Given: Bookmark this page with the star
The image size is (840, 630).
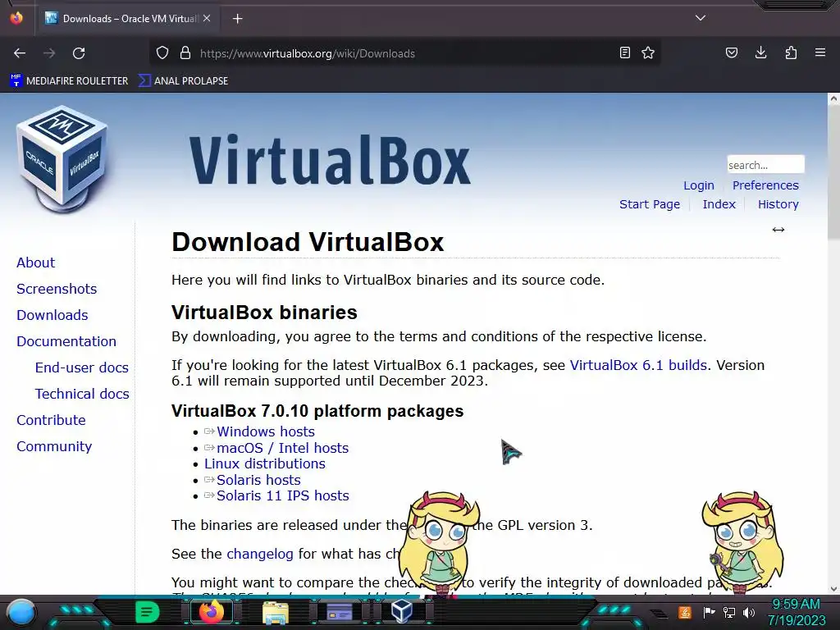Looking at the screenshot, I should pos(648,53).
